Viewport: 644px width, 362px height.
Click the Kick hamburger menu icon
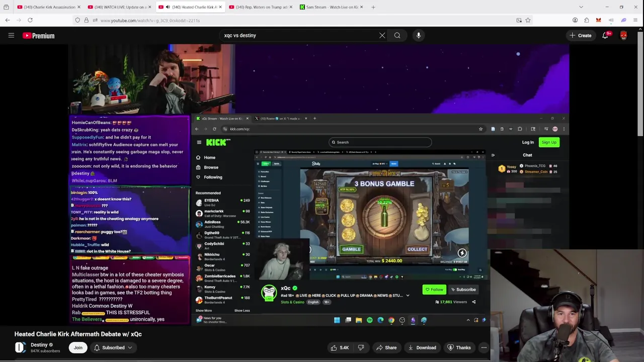click(x=199, y=142)
